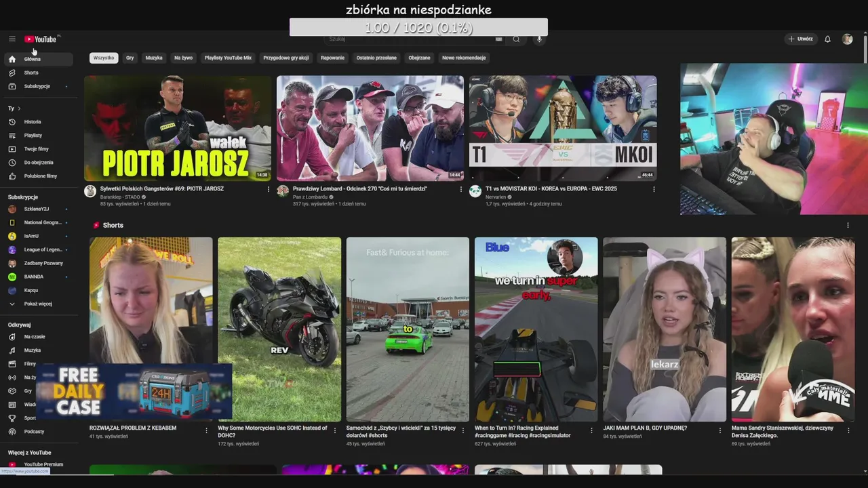Click the YouTube logo
Viewport: 868px width, 488px height.
tap(41, 39)
